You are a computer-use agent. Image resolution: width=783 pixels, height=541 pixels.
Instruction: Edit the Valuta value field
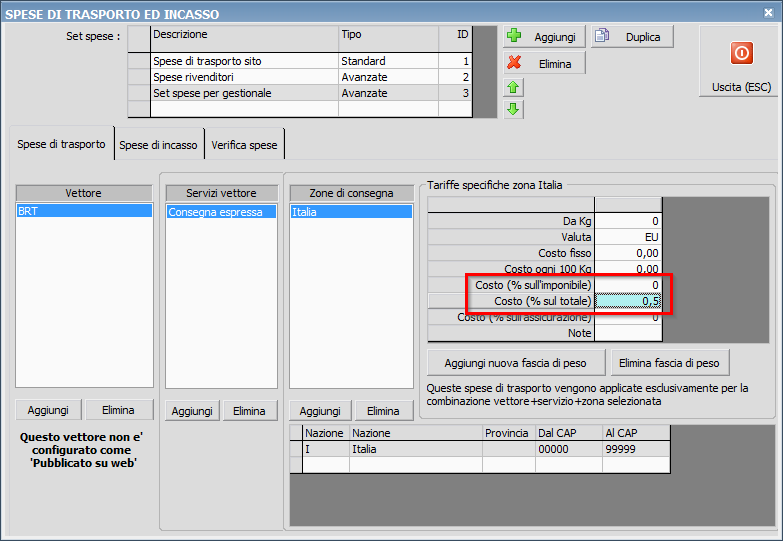tap(628, 237)
